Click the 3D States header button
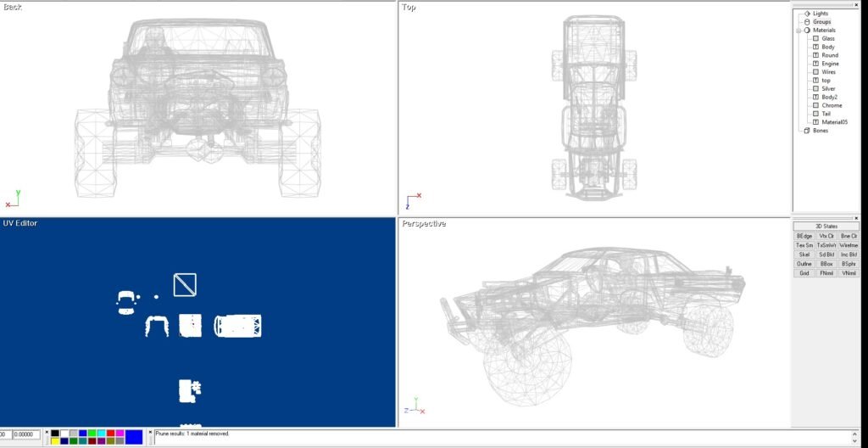 pyautogui.click(x=826, y=227)
